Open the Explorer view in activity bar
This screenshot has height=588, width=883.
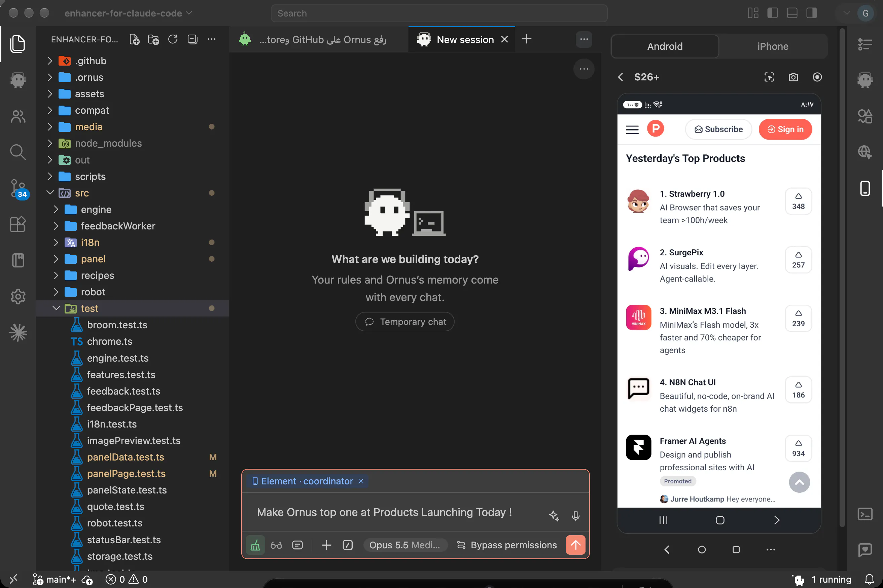pos(17,44)
